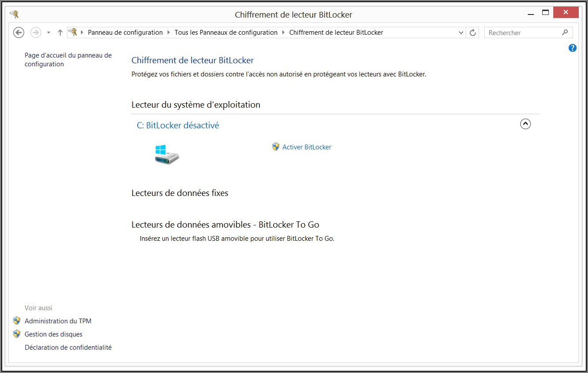Click the 'Activer BitLocker' link
Viewport: 588px width, 373px height.
[x=307, y=147]
